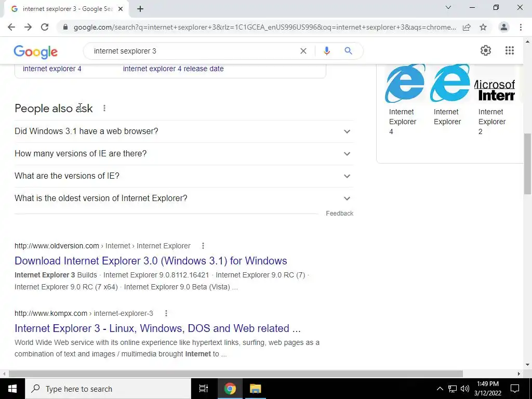
Task: Open Internet Explorer 2 thumbnail
Action: click(x=495, y=83)
